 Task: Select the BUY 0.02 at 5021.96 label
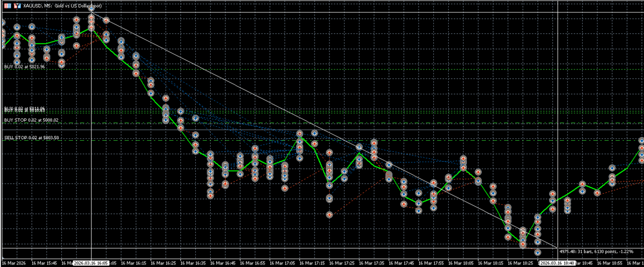pyautogui.click(x=24, y=66)
